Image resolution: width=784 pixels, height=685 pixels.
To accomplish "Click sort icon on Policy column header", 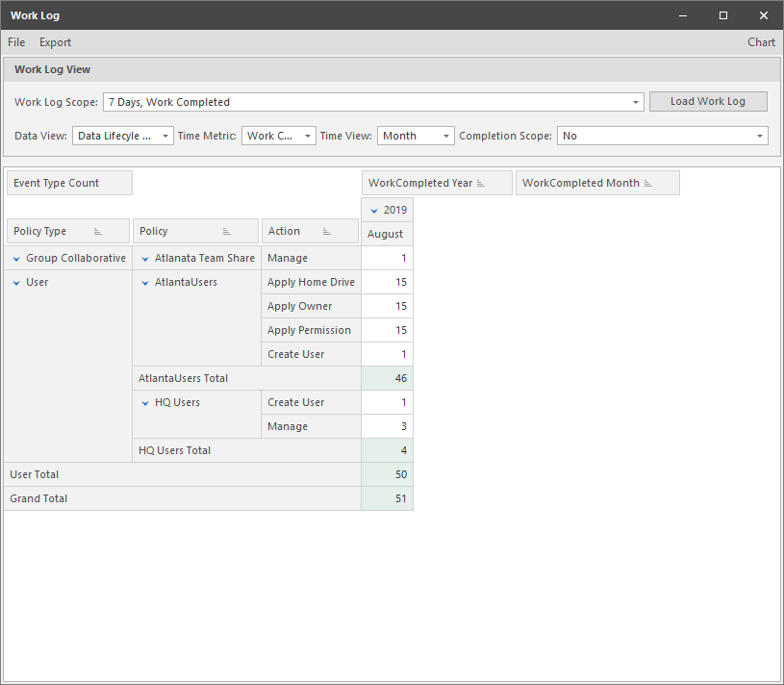I will coord(227,232).
